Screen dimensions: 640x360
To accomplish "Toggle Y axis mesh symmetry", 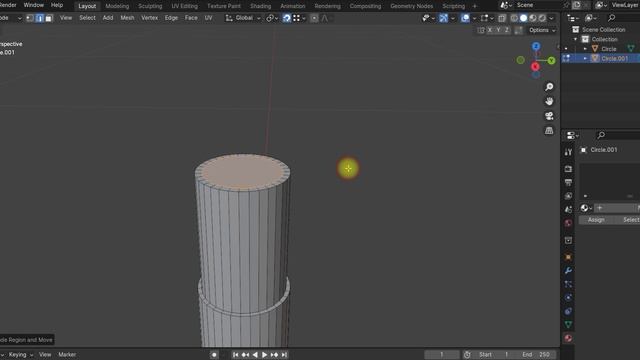I will pos(498,30).
